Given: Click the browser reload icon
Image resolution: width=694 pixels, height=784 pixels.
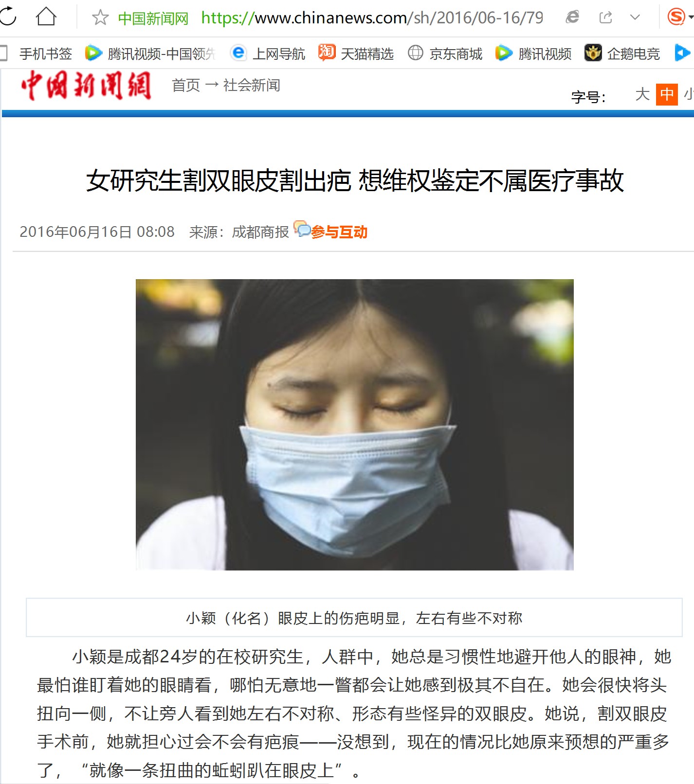Looking at the screenshot, I should pyautogui.click(x=8, y=17).
